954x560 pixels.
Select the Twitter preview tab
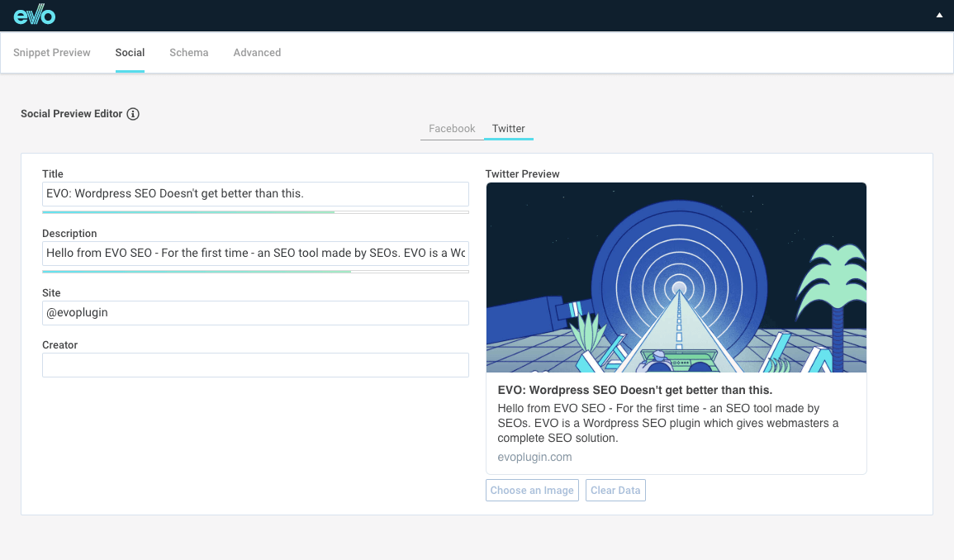pyautogui.click(x=509, y=128)
